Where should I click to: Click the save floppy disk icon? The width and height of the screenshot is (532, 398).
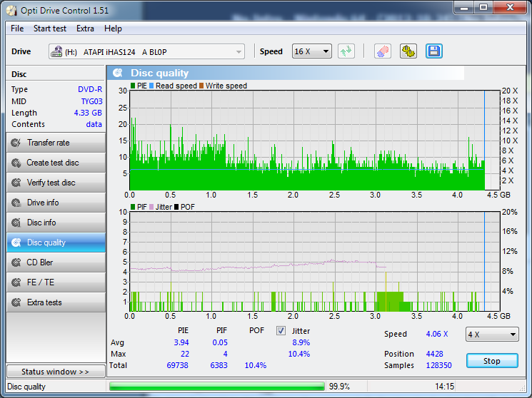pyautogui.click(x=434, y=51)
